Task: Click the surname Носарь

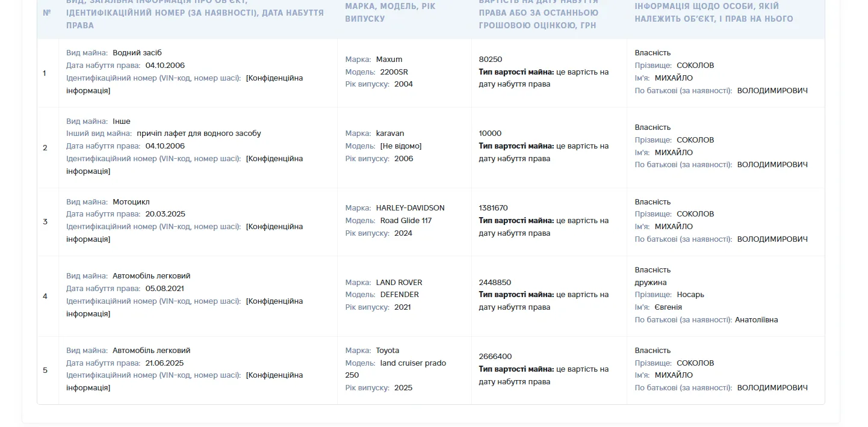Action: click(x=690, y=295)
